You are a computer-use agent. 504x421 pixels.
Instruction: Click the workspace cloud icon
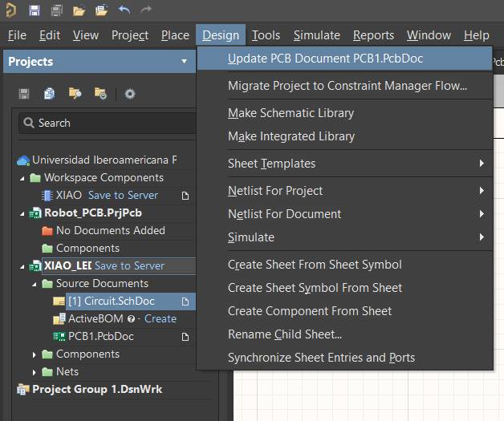(x=23, y=160)
